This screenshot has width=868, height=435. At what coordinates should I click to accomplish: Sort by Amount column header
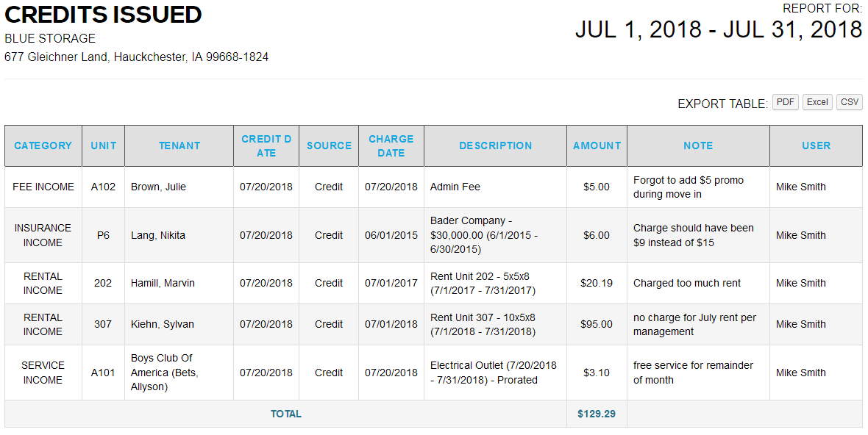(x=597, y=145)
